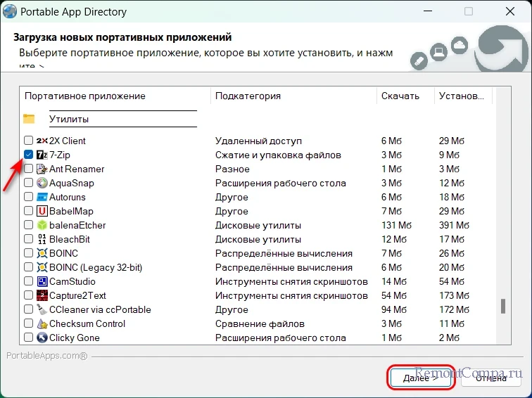The image size is (532, 398).
Task: Click the Autoruns app icon
Action: pyautogui.click(x=42, y=197)
